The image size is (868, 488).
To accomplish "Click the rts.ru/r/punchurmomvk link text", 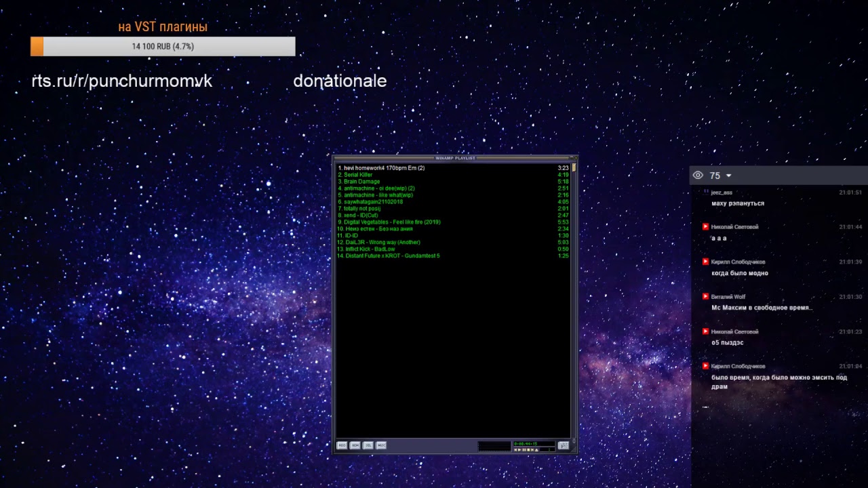I will pyautogui.click(x=122, y=81).
